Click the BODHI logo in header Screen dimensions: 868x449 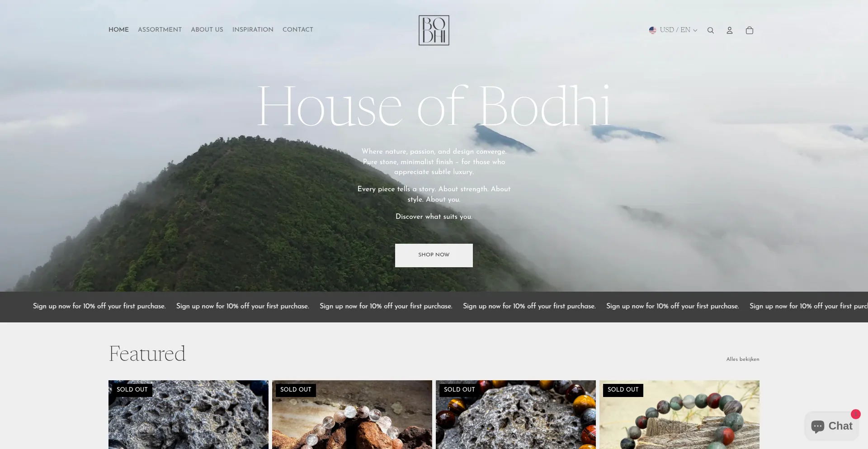pos(434,30)
